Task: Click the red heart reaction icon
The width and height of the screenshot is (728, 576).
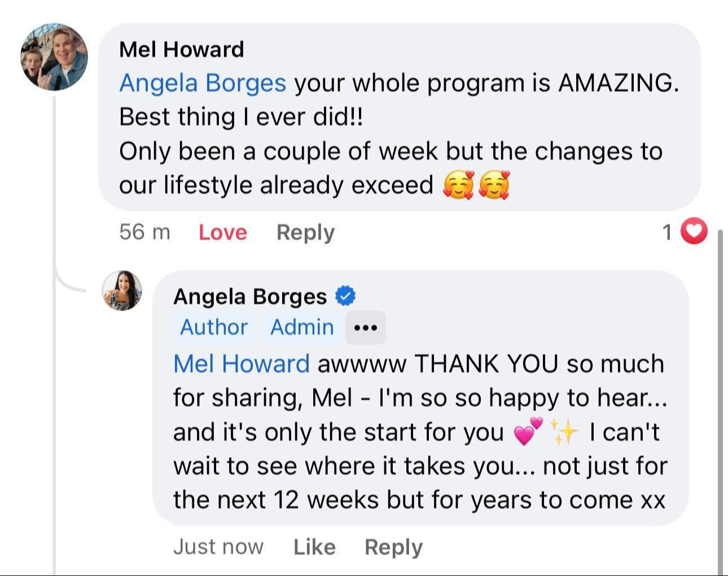Action: 694,231
